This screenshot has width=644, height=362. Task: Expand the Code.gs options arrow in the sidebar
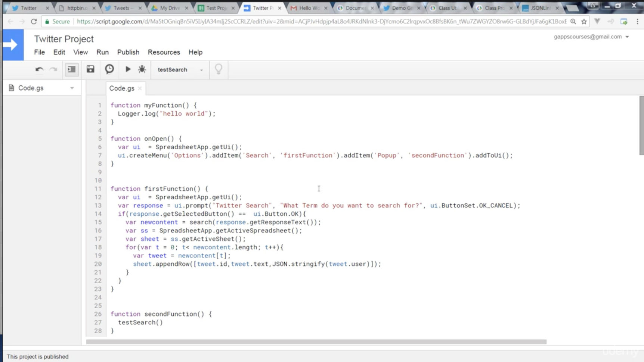click(72, 88)
